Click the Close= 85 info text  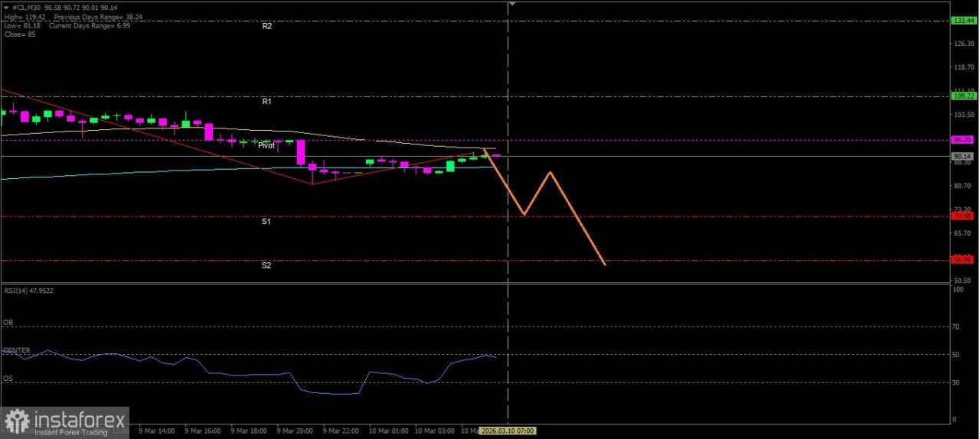pos(18,34)
